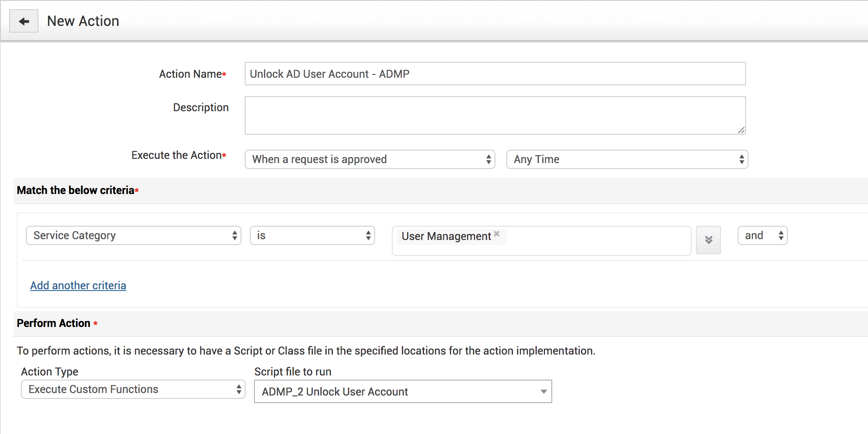Open the Execute Custom Functions dropdown
This screenshot has width=868, height=434.
133,389
